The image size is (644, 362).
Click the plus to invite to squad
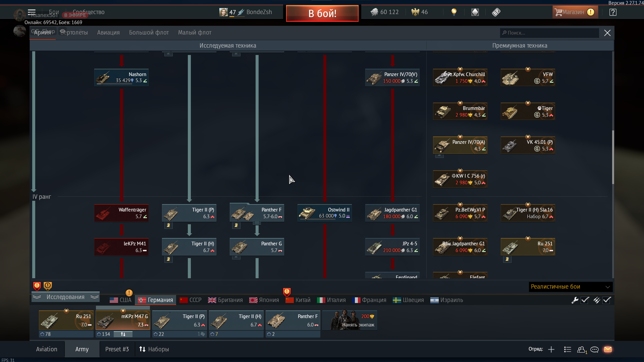click(x=551, y=350)
